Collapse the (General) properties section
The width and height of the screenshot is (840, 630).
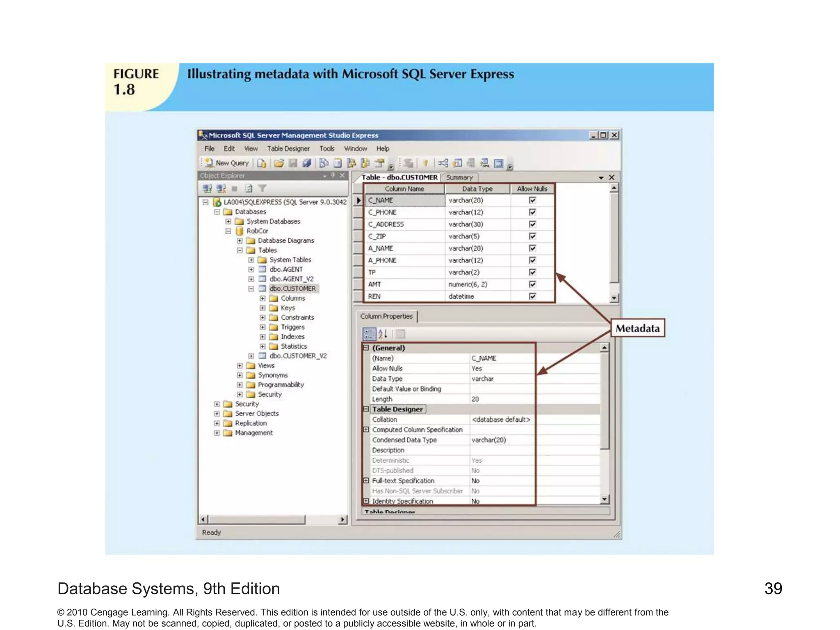pos(366,348)
